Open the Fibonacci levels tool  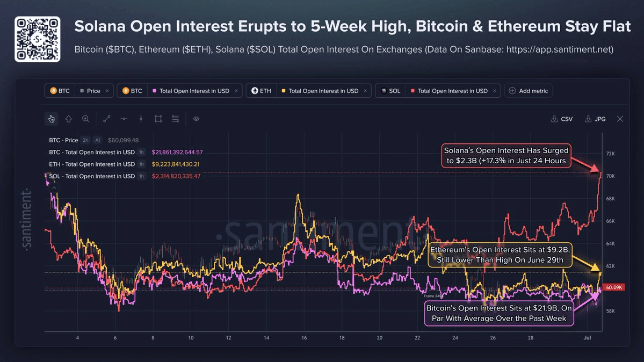pyautogui.click(x=176, y=119)
